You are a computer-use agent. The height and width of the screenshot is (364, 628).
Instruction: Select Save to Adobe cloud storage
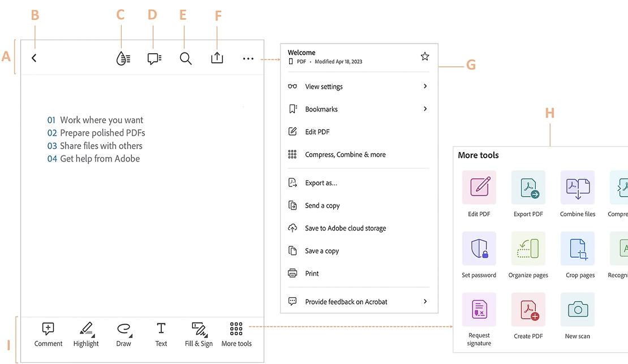coord(345,228)
